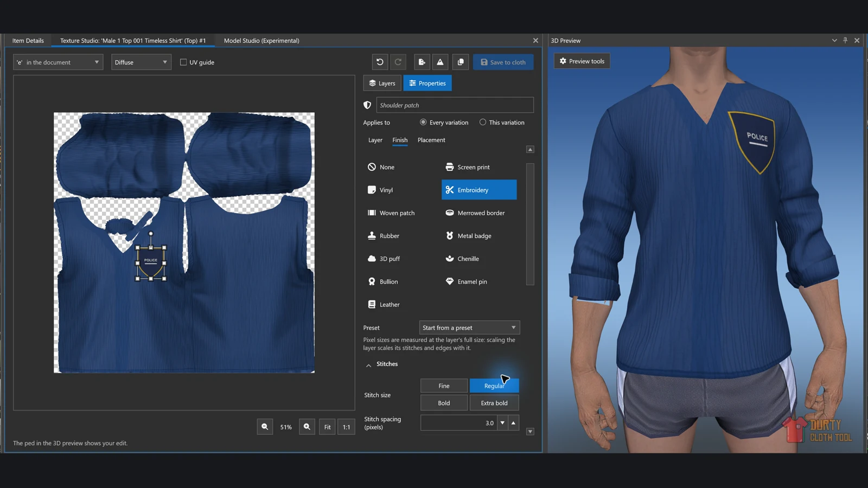Switch to Model Studio (Experimental) tab
The height and width of the screenshot is (488, 868).
coord(261,41)
